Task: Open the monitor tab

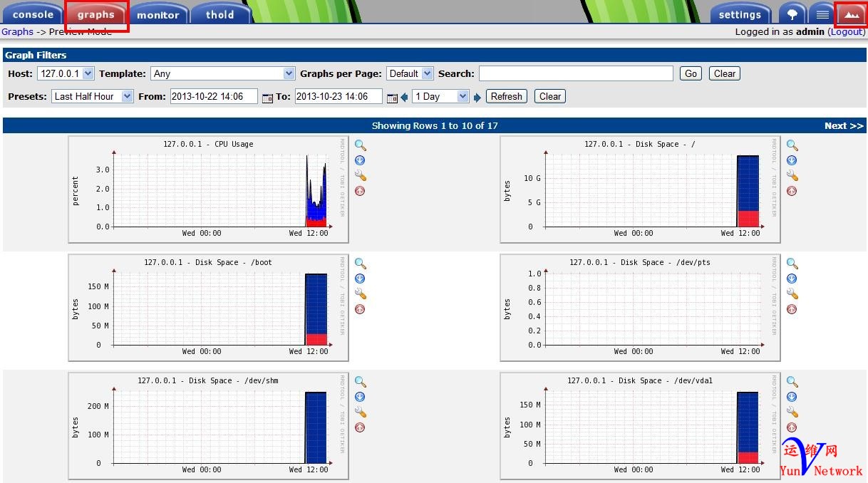Action: [x=158, y=14]
